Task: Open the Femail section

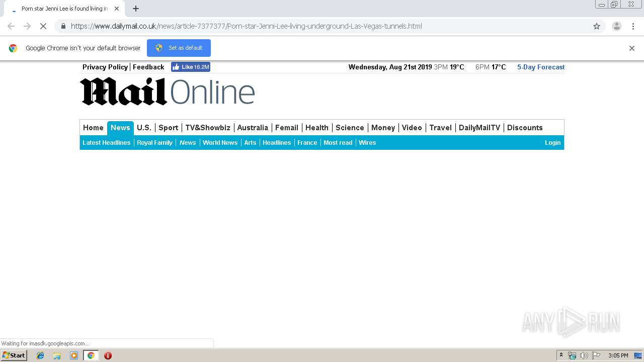Action: pyautogui.click(x=287, y=128)
